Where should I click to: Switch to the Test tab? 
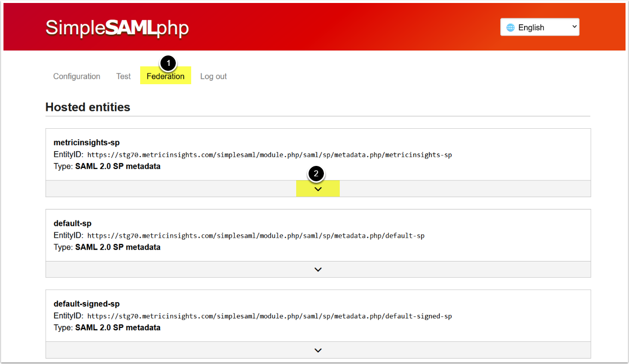point(123,76)
